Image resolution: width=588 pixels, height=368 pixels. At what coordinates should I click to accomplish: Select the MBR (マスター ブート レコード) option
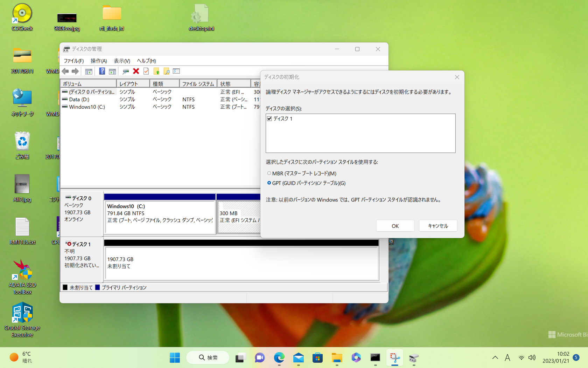[x=269, y=173]
